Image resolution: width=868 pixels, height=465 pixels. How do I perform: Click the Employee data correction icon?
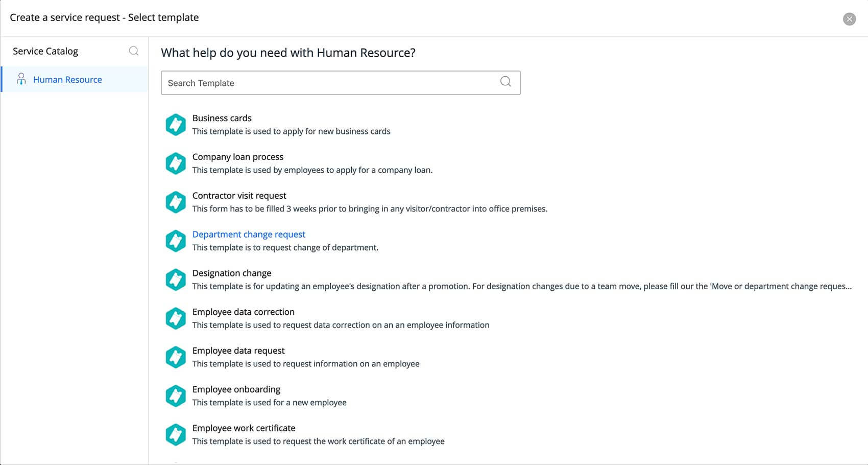[x=176, y=318]
